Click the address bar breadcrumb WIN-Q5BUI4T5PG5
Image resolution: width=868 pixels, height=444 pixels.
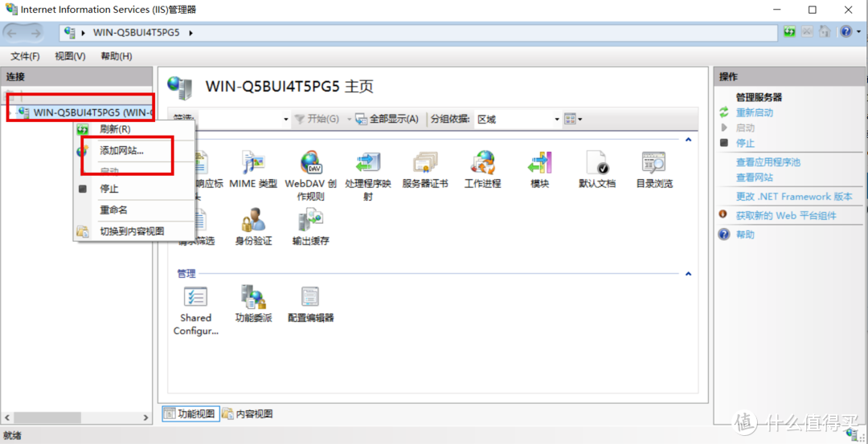[138, 33]
